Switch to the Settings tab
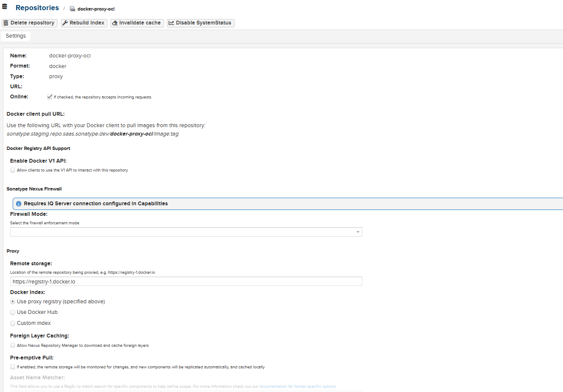This screenshot has height=392, width=563. pyautogui.click(x=16, y=36)
